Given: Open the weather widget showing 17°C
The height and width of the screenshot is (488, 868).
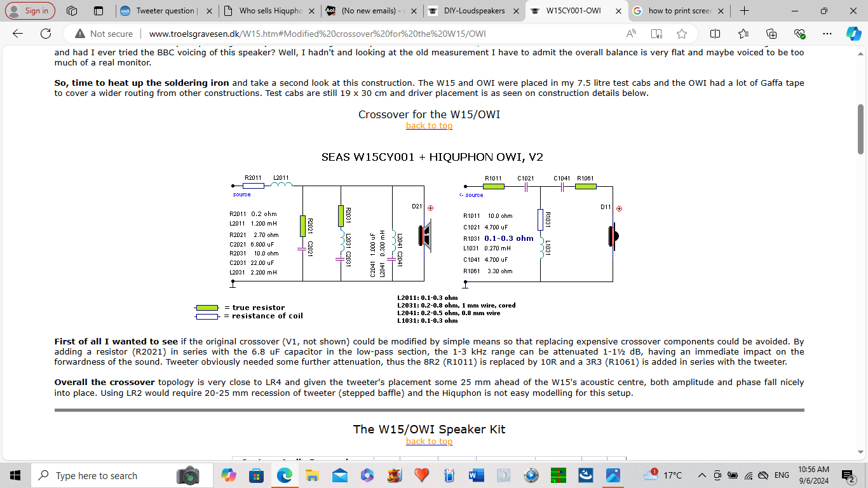Looking at the screenshot, I should 662,475.
